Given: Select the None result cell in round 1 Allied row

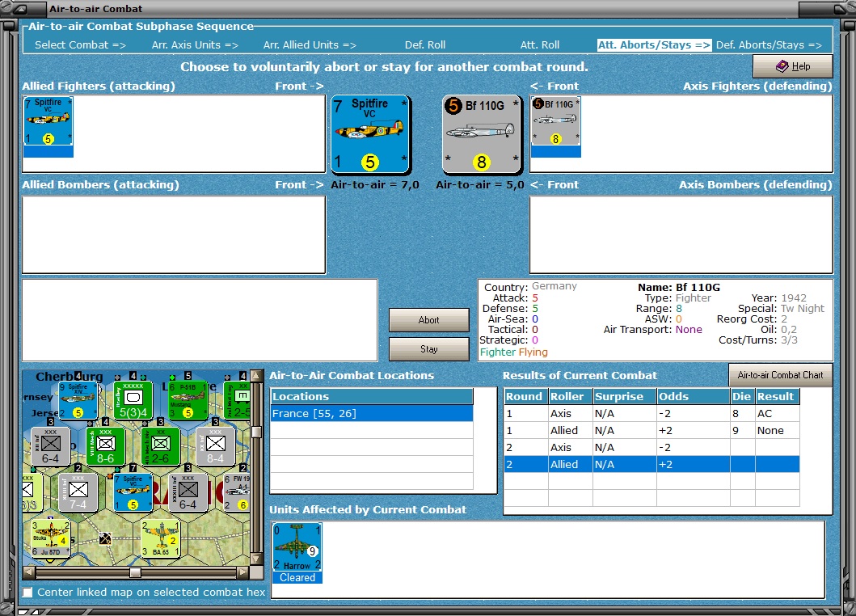Looking at the screenshot, I should (x=778, y=430).
